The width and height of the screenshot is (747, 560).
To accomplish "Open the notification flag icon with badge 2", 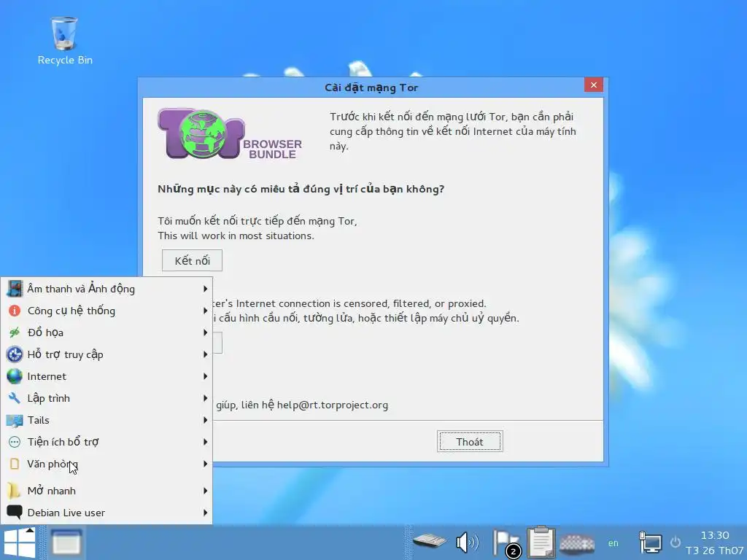I will [506, 543].
